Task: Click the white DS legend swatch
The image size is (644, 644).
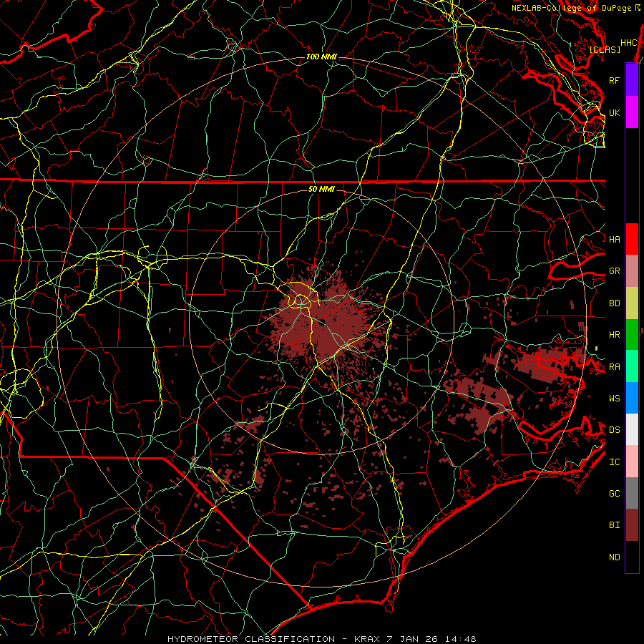Action: pyautogui.click(x=632, y=429)
